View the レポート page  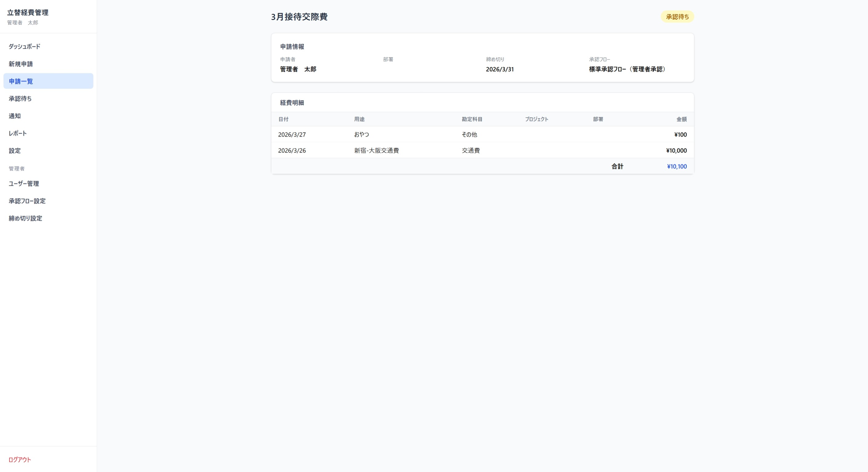(18, 133)
